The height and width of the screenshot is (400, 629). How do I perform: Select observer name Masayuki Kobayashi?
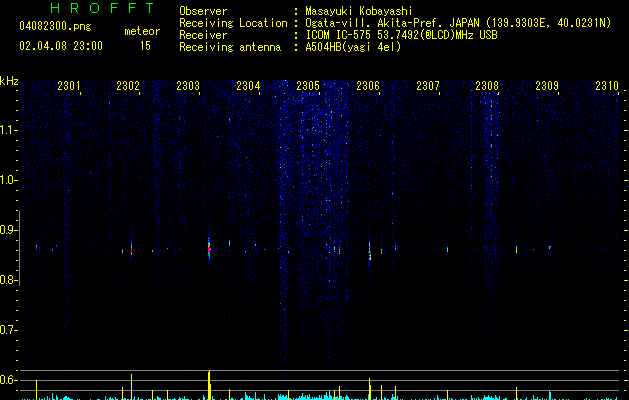pyautogui.click(x=359, y=11)
